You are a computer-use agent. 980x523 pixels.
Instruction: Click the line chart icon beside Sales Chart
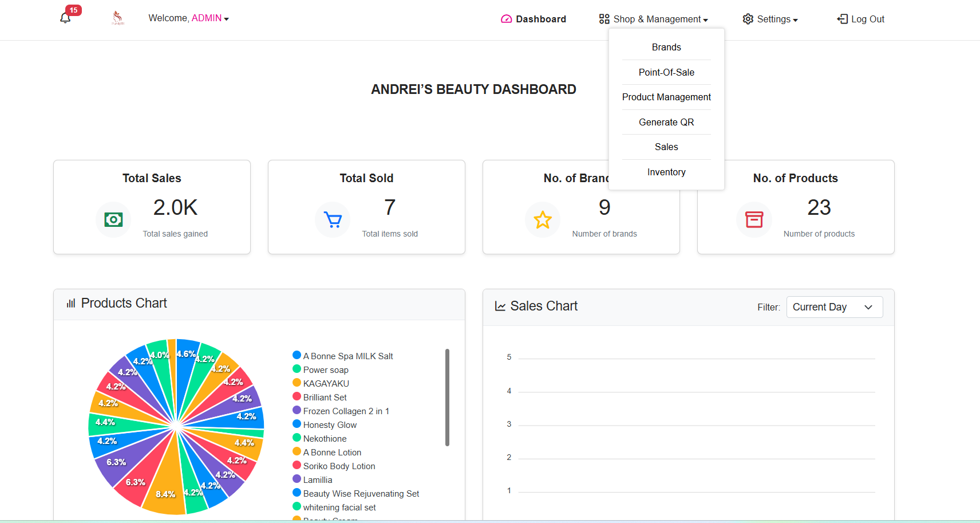coord(499,306)
